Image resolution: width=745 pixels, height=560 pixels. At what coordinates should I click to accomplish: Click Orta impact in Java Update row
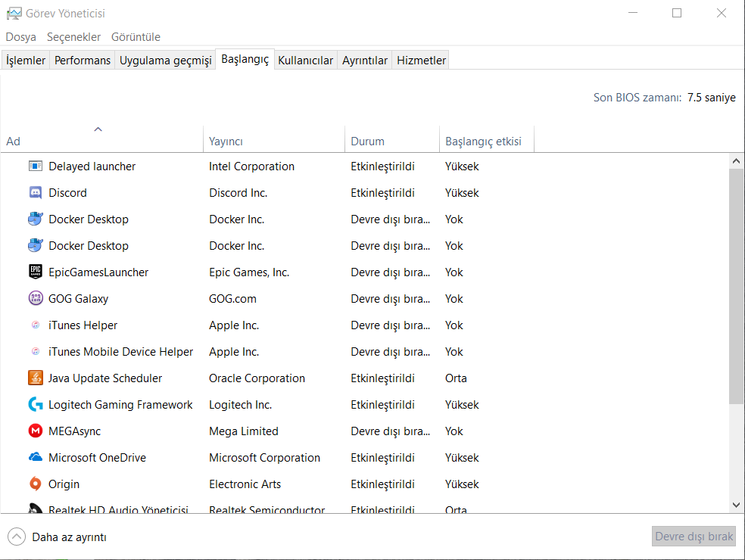[x=456, y=378]
